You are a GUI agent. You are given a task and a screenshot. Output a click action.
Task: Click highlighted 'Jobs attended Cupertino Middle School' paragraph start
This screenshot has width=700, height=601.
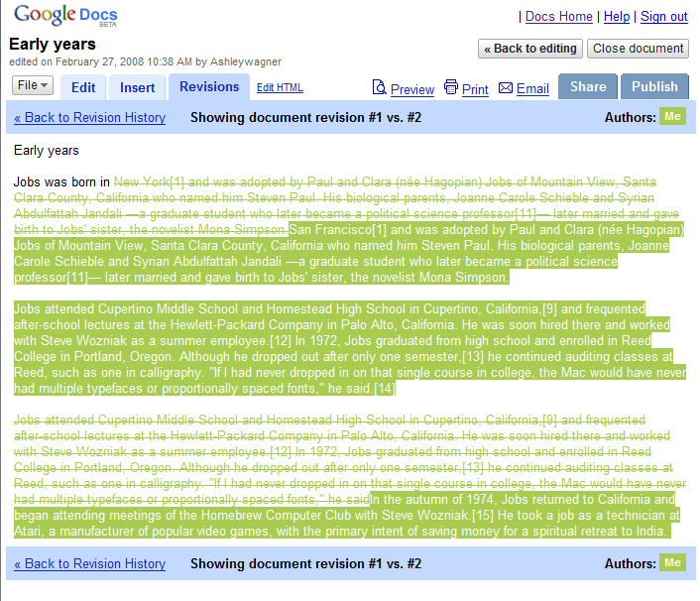(125, 309)
